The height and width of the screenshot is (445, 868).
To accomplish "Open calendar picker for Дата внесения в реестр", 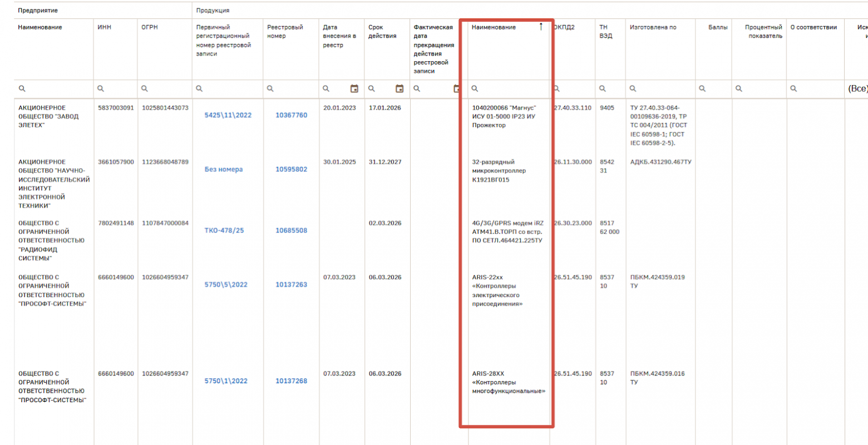I will [x=354, y=88].
